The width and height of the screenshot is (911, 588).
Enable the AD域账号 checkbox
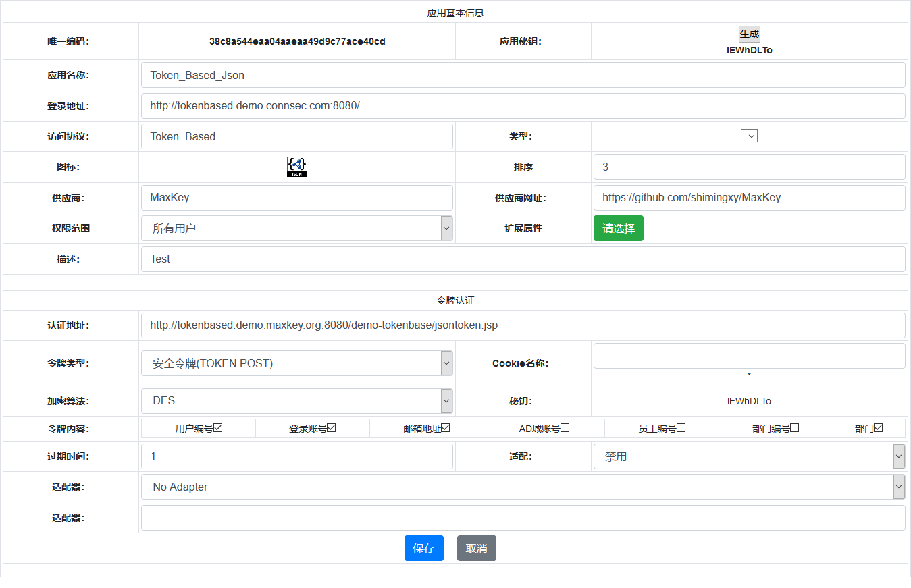point(565,428)
